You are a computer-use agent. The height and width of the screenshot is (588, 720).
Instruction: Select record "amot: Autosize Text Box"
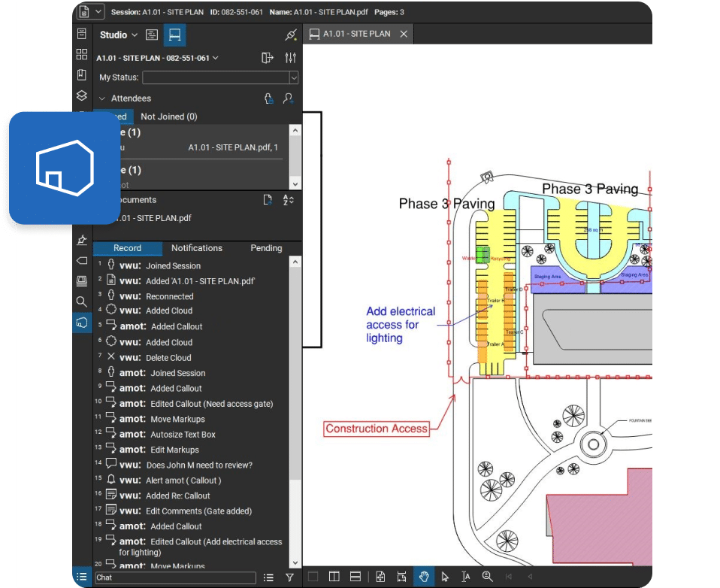192,434
